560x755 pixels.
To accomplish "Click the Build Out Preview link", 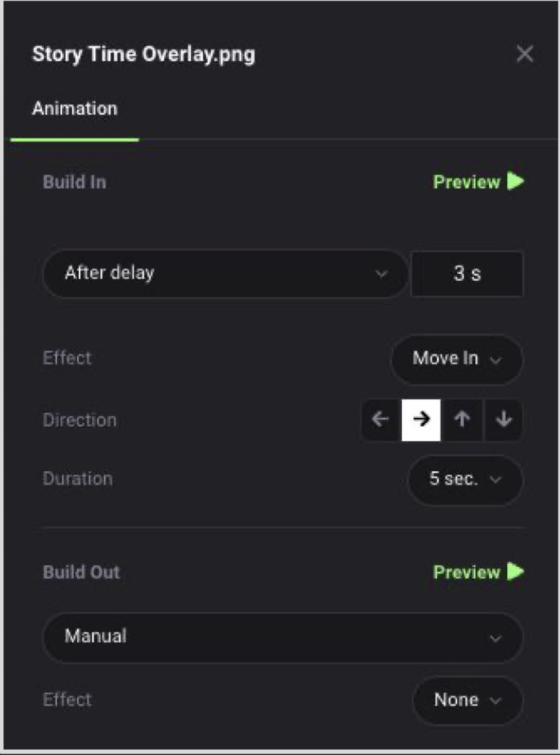I will tap(466, 572).
